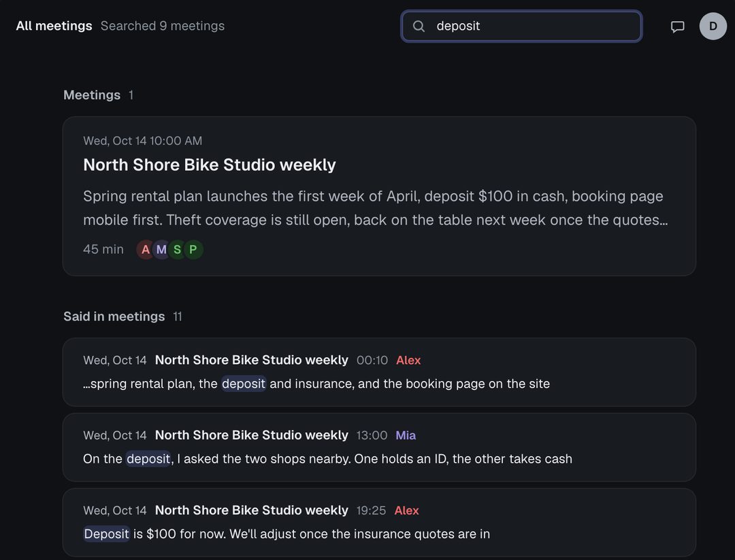Click participant avatar A
The image size is (735, 560).
coord(146,249)
